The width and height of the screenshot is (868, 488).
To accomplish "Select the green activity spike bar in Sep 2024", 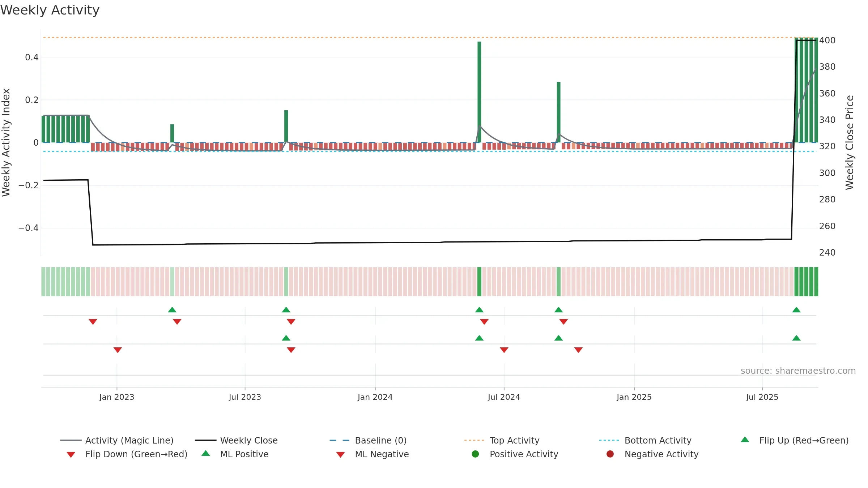I will pos(558,112).
